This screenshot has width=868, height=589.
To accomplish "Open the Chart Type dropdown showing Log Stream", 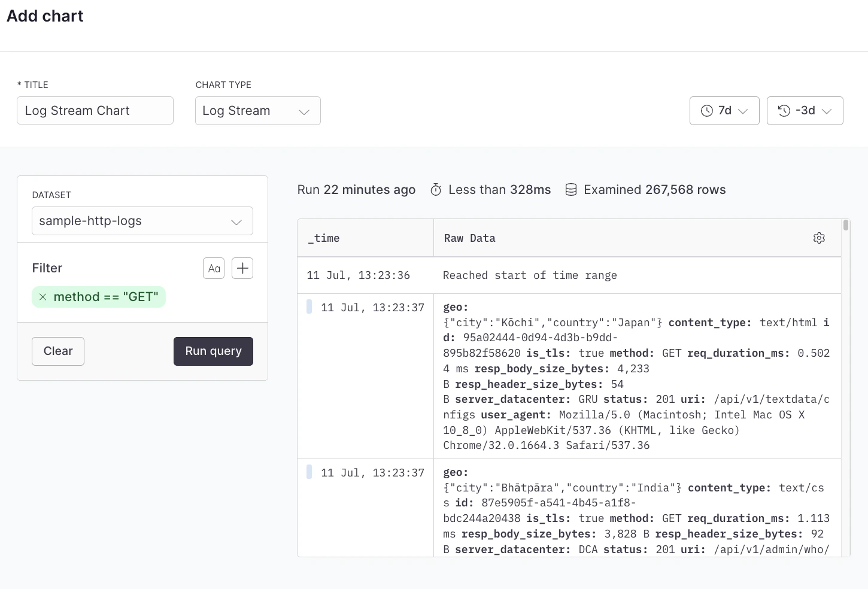I will pyautogui.click(x=257, y=111).
